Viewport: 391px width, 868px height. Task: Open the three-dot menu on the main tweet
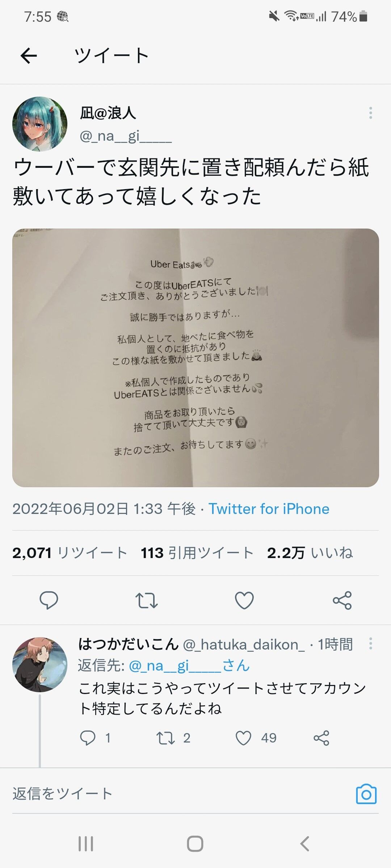point(370,113)
